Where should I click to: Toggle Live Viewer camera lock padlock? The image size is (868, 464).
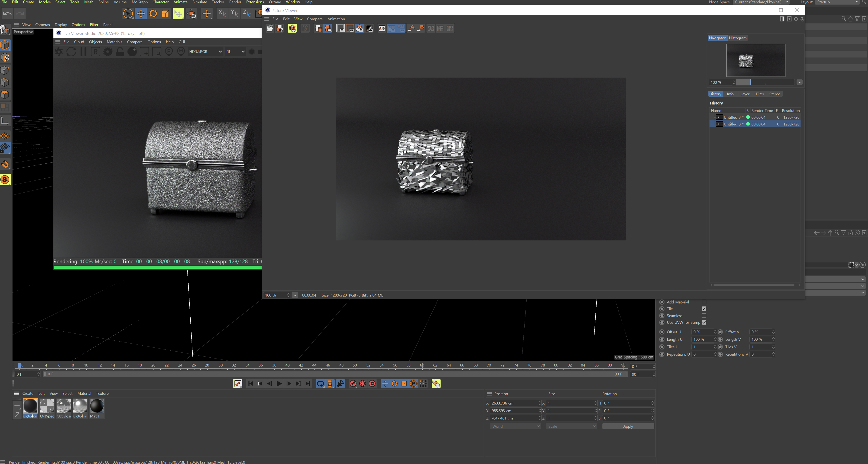click(120, 52)
